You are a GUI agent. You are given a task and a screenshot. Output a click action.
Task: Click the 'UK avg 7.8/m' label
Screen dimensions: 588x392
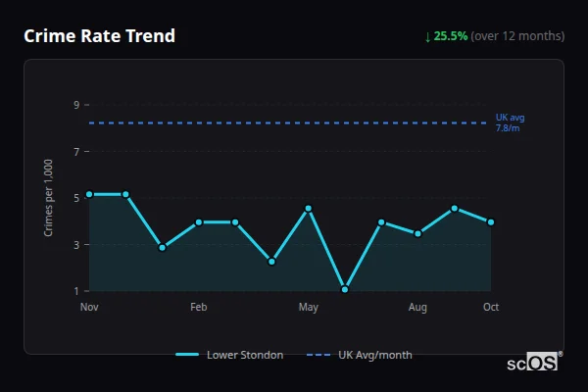pyautogui.click(x=510, y=122)
